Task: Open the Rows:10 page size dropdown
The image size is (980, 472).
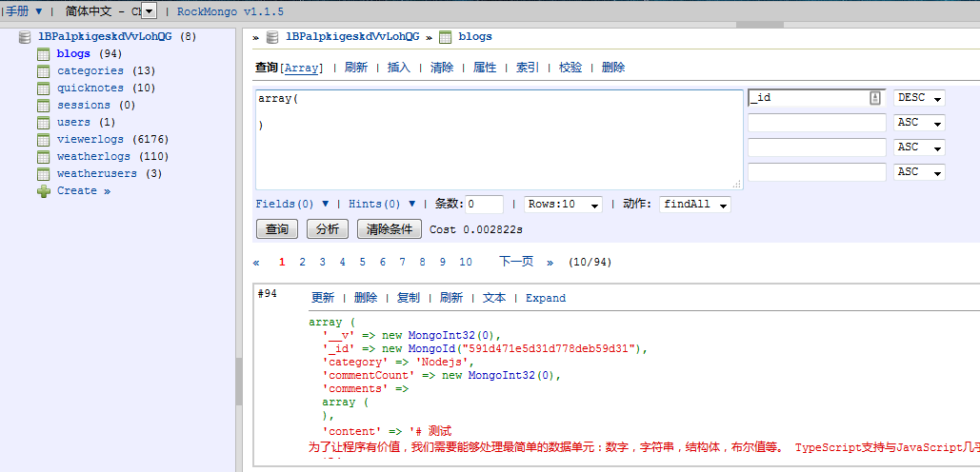Action: pos(564,205)
